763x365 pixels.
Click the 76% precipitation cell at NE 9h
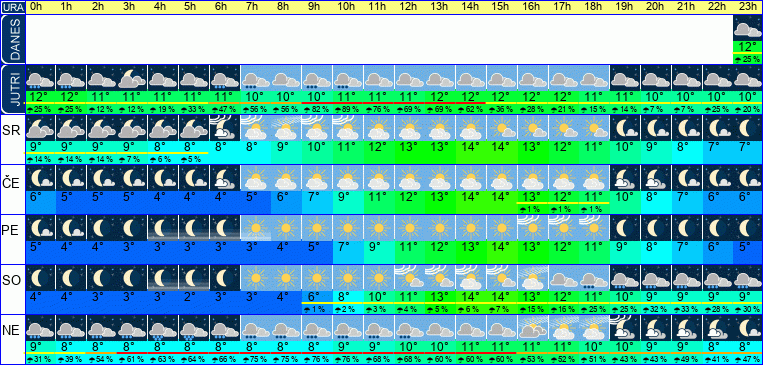pos(317,360)
